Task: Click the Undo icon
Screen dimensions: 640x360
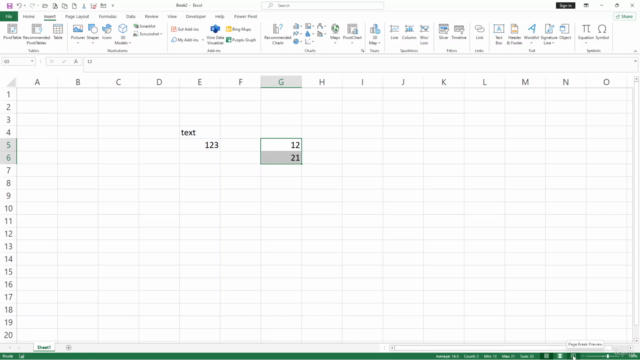Action: pos(19,6)
